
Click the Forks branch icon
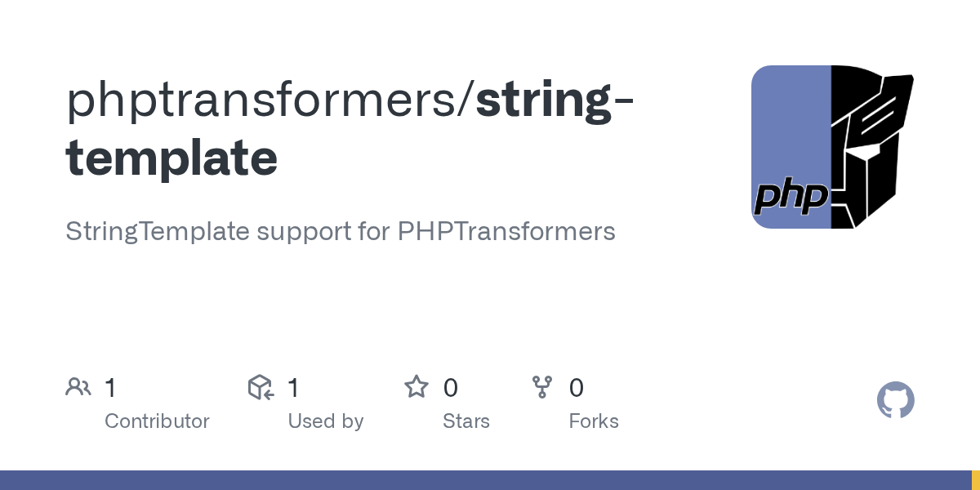(542, 387)
